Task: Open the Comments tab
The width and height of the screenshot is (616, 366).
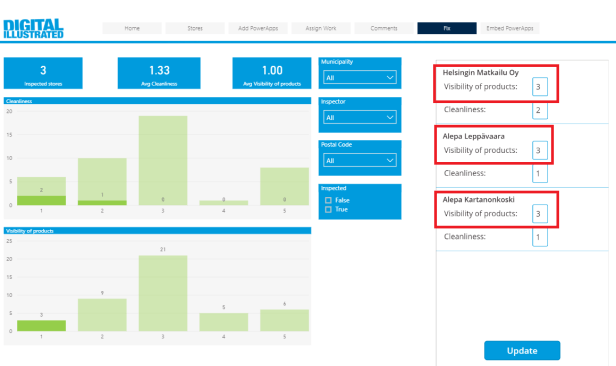Action: click(x=384, y=28)
